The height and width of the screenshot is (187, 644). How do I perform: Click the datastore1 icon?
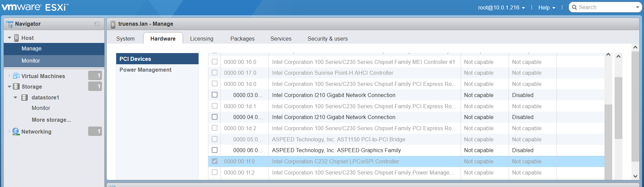[x=24, y=97]
